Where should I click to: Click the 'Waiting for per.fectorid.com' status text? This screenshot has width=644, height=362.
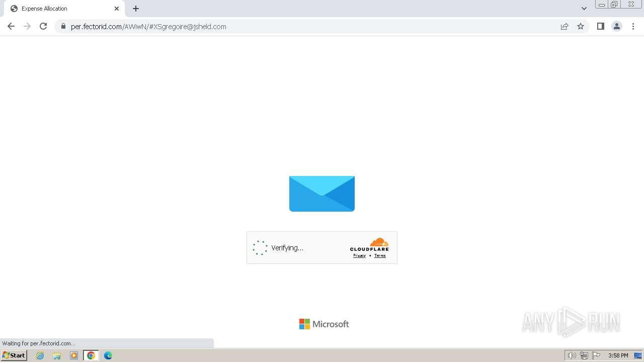(x=39, y=343)
